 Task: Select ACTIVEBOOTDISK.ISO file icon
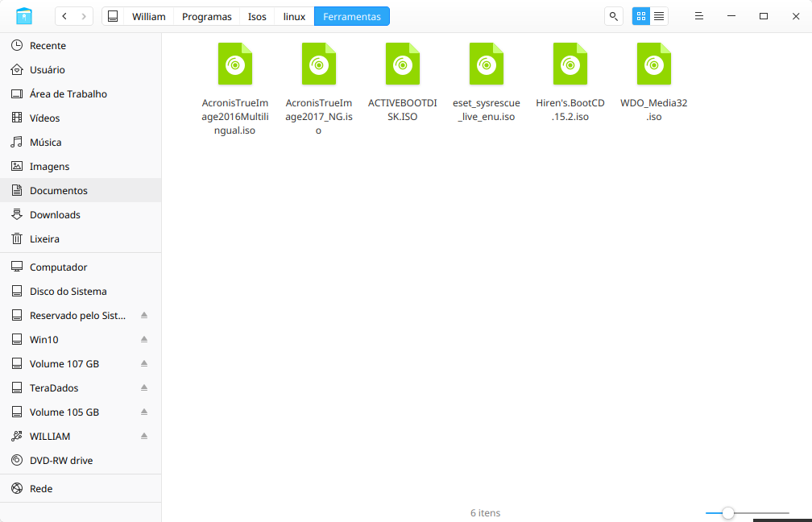(x=403, y=64)
